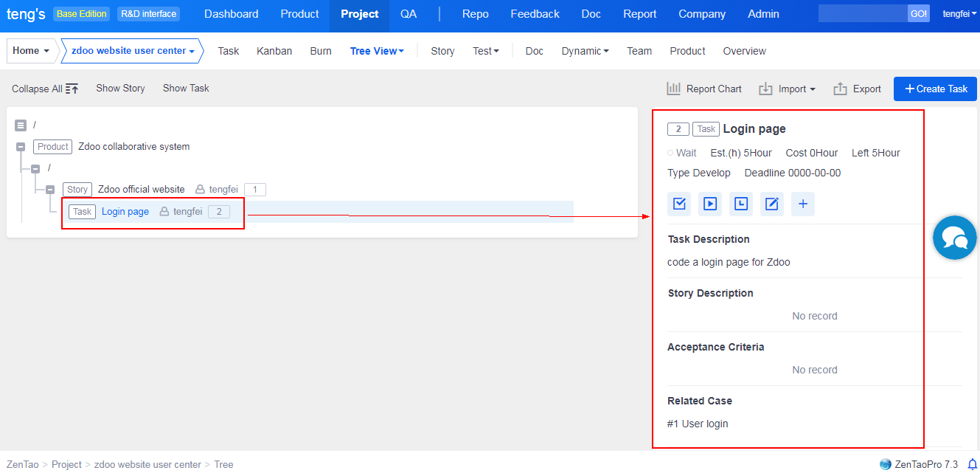
Task: Open the Import dropdown menu
Action: [x=787, y=89]
